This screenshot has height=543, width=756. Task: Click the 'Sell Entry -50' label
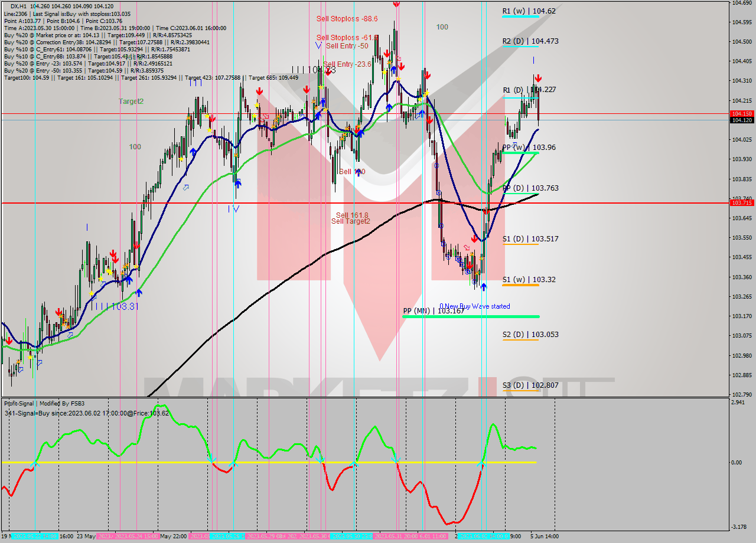tap(347, 46)
